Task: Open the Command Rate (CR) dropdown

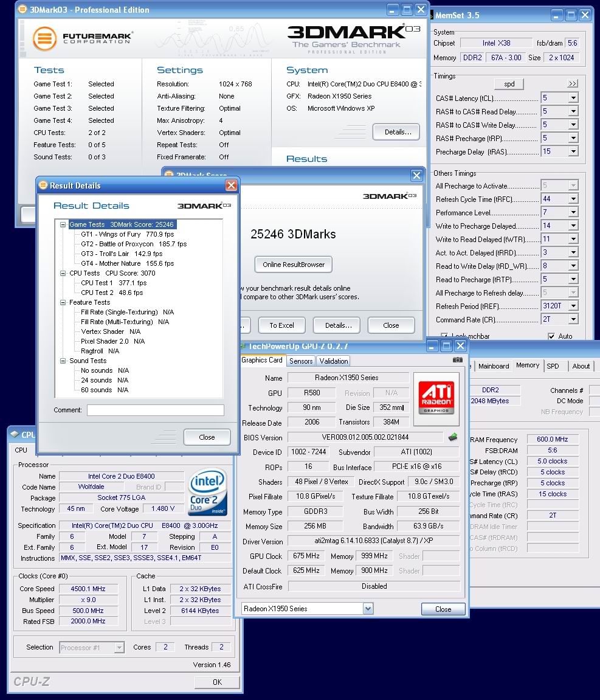Action: [573, 319]
